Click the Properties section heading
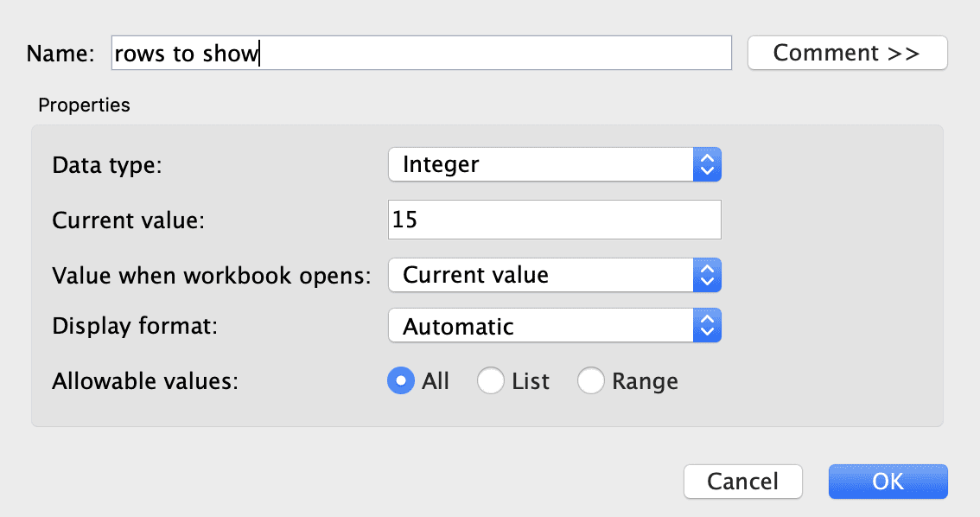980x517 pixels. click(x=84, y=105)
